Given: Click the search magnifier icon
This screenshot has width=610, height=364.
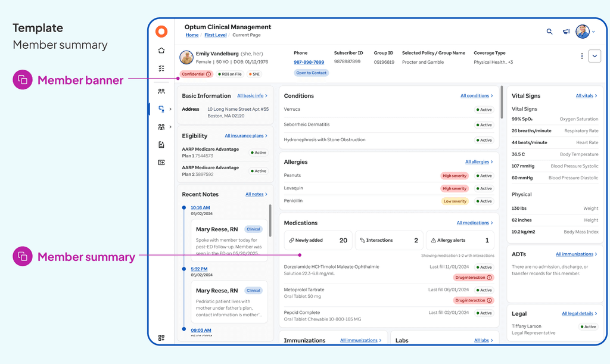Looking at the screenshot, I should pos(549,32).
